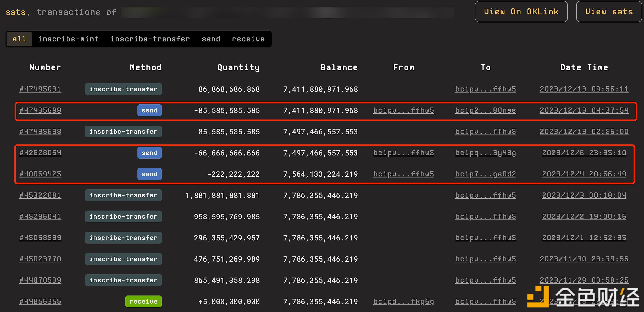The image size is (644, 312).
Task: Open transaction number #45023770
Action: click(40, 259)
